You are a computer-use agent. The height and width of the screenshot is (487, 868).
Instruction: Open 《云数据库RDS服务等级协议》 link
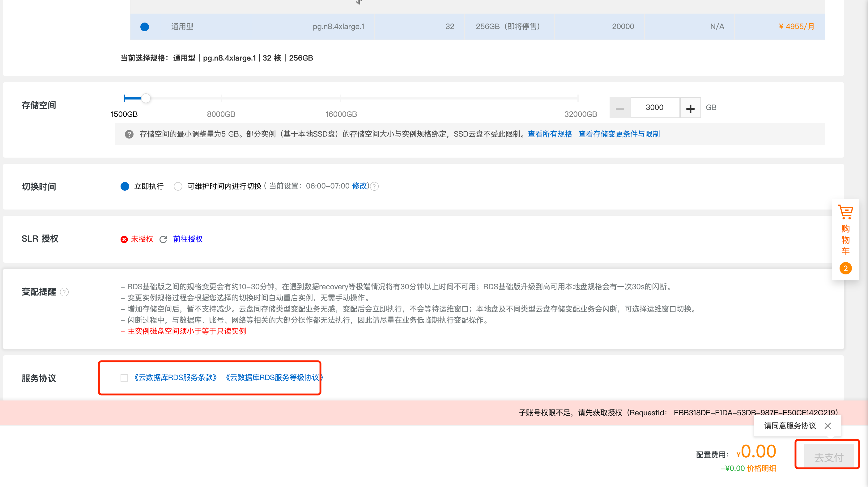pos(274,377)
